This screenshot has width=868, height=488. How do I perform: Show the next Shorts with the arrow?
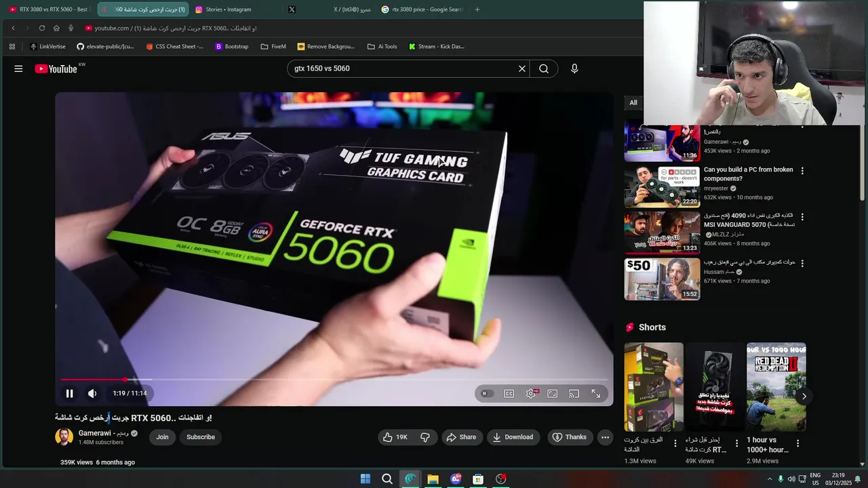coord(804,396)
